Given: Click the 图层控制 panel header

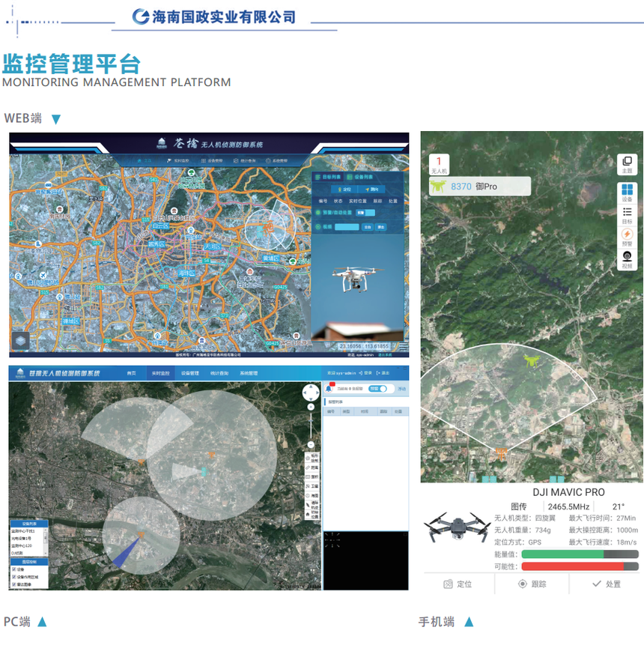Looking at the screenshot, I should [x=29, y=562].
